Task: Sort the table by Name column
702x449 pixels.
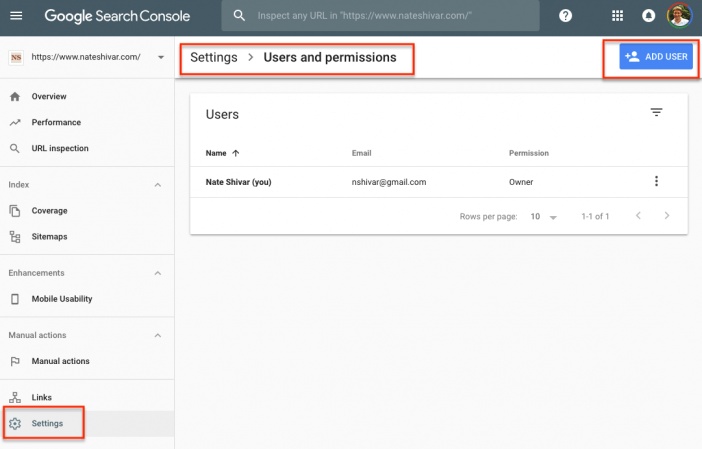Action: click(x=216, y=153)
